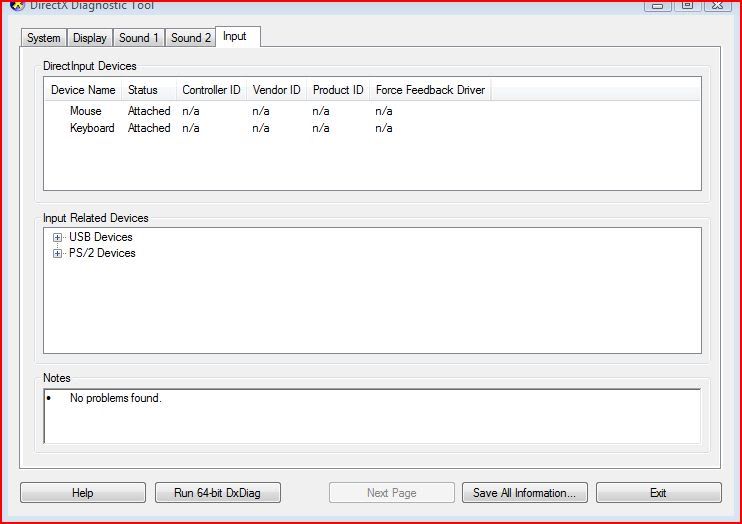Go to the Sound 2 tab
This screenshot has height=524, width=742.
point(191,38)
